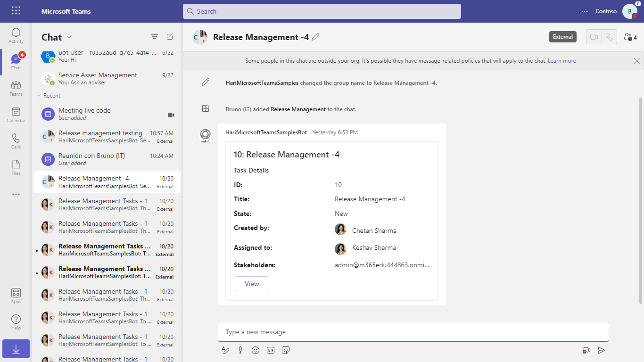Open the message Format options
This screenshot has height=362, width=644.
[225, 350]
